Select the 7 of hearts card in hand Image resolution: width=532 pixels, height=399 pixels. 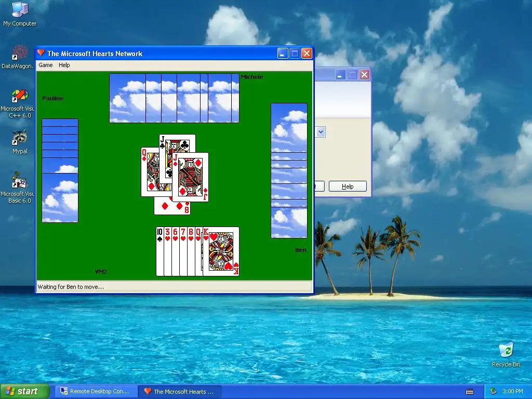pyautogui.click(x=183, y=251)
